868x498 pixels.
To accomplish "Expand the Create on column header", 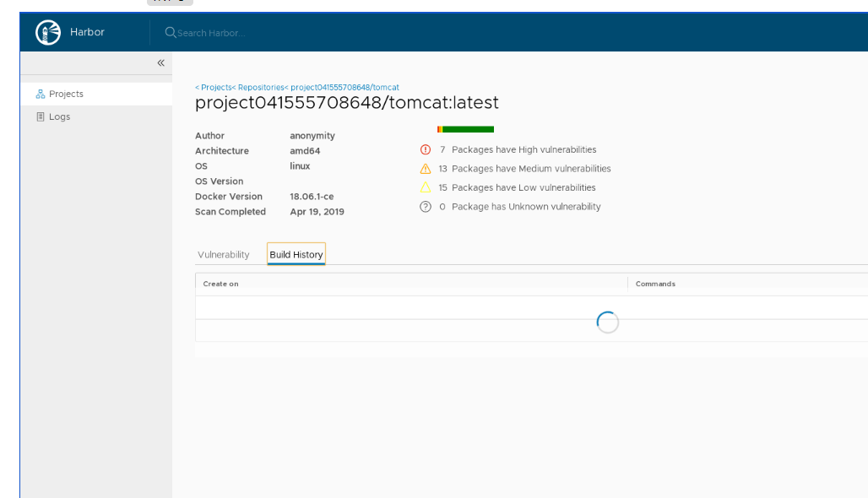I will (x=220, y=284).
